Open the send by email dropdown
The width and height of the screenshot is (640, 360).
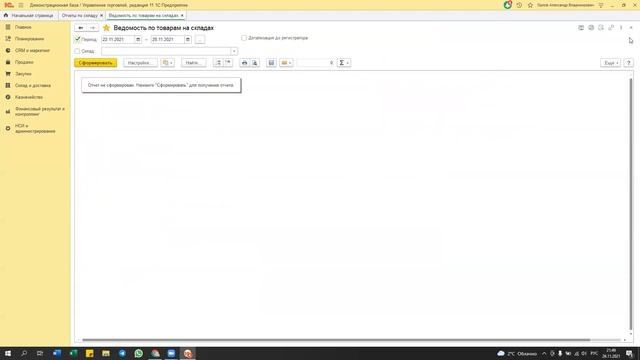point(286,63)
